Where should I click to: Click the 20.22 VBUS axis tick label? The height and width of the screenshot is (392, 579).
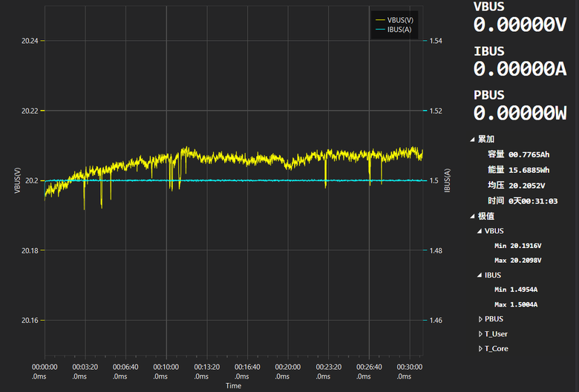[30, 111]
